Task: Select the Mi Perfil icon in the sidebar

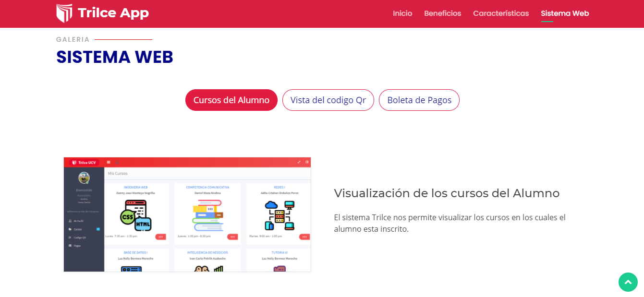Action: point(70,221)
